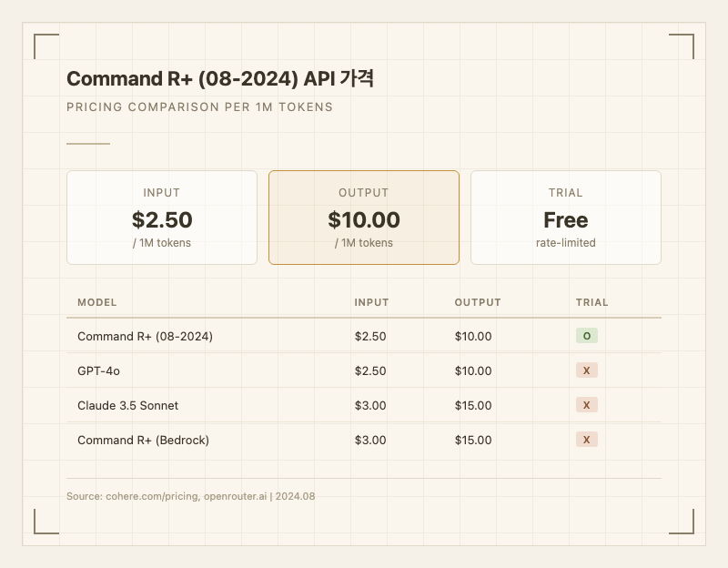The height and width of the screenshot is (568, 728).
Task: Click the X badge in GPT-4o row
Action: point(586,370)
